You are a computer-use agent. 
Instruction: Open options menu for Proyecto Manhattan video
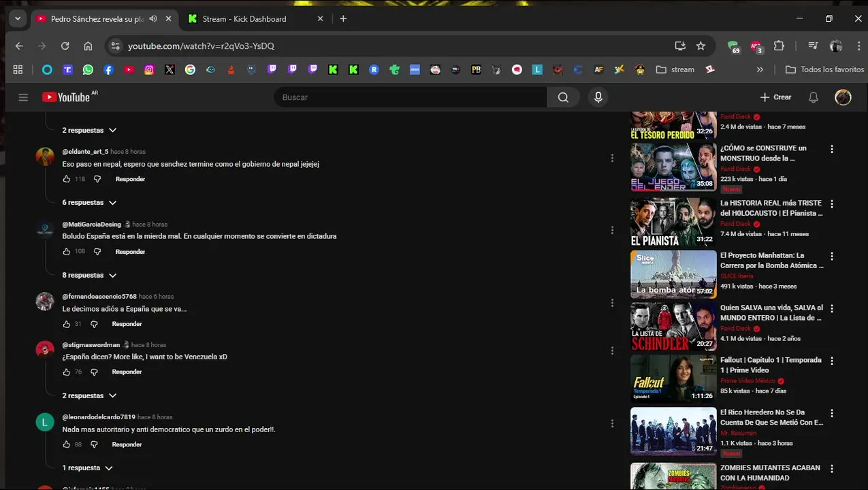tap(831, 257)
